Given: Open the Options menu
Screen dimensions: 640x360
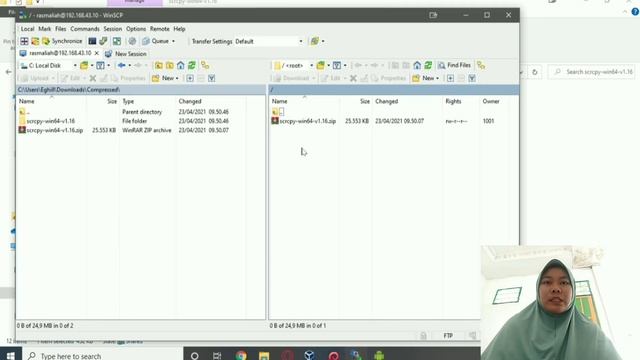Looking at the screenshot, I should [x=136, y=29].
